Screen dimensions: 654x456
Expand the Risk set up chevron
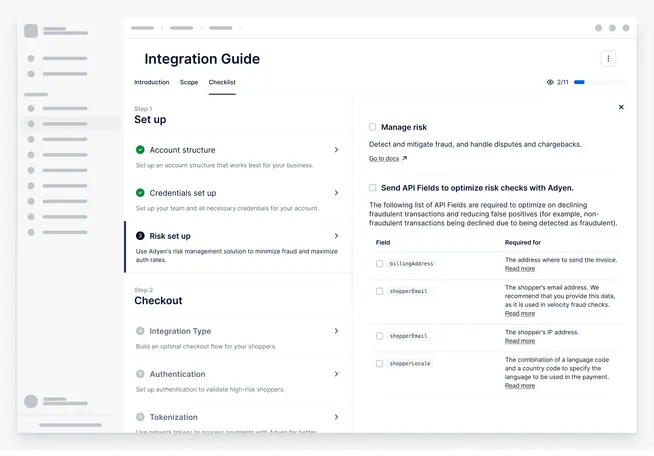(x=336, y=236)
